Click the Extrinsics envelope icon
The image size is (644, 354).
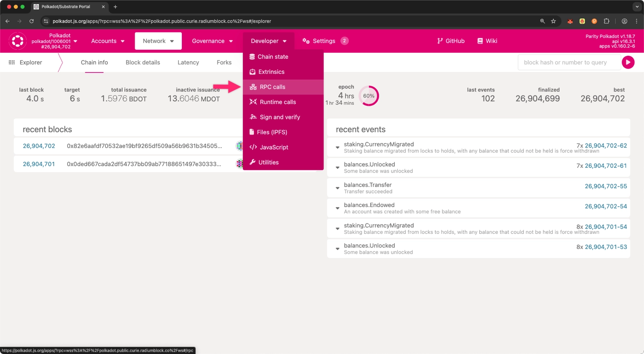[253, 72]
